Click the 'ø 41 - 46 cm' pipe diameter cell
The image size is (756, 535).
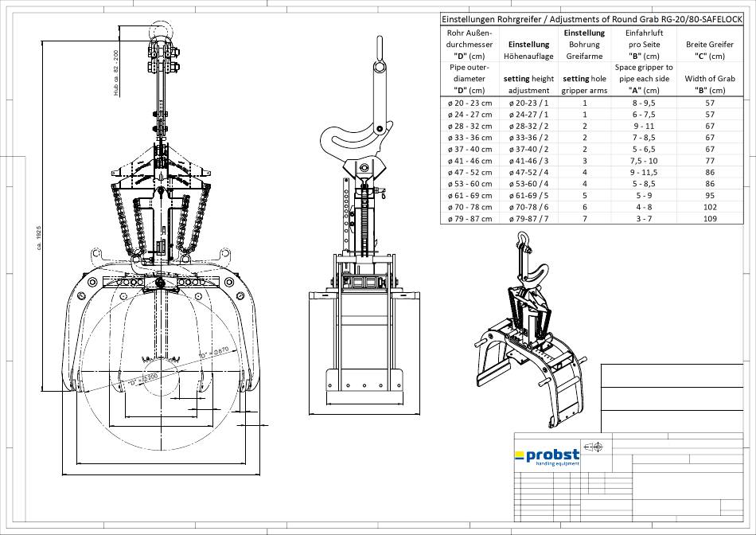click(470, 160)
